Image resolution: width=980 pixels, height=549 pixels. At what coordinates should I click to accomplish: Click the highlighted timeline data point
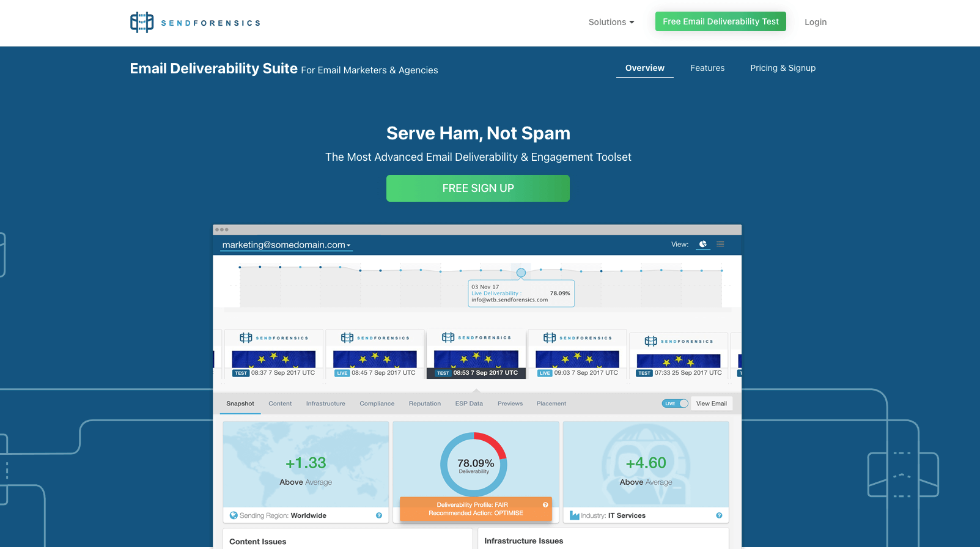tap(521, 273)
